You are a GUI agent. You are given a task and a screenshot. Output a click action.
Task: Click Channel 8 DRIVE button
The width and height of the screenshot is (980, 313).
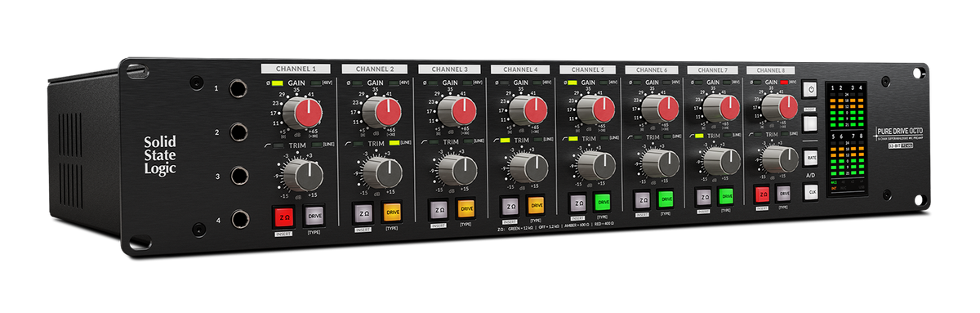point(784,194)
